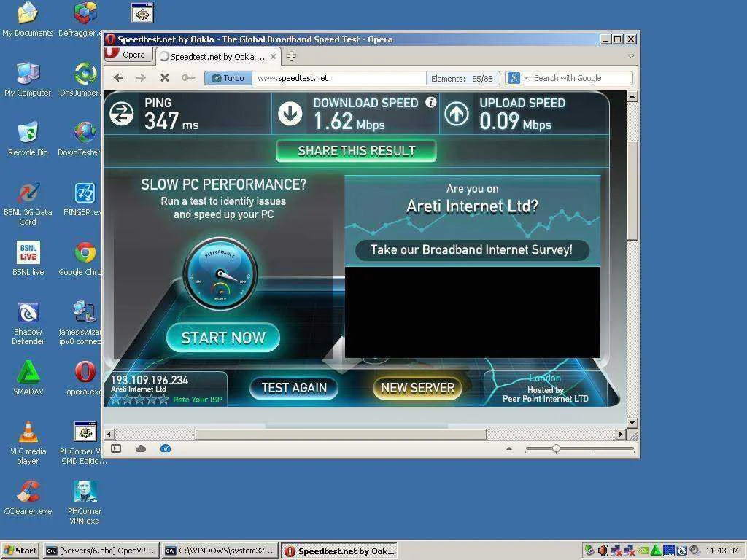Click the key wand password icon
Image resolution: width=747 pixels, height=560 pixels.
pos(188,77)
